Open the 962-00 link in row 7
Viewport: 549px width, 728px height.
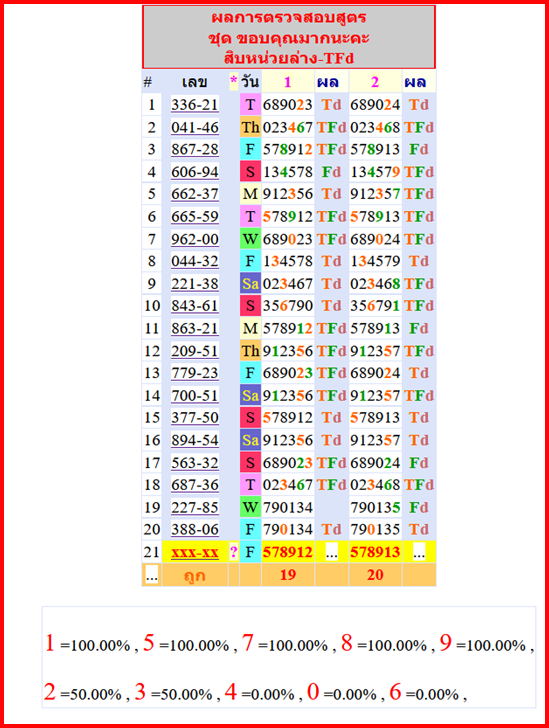195,239
